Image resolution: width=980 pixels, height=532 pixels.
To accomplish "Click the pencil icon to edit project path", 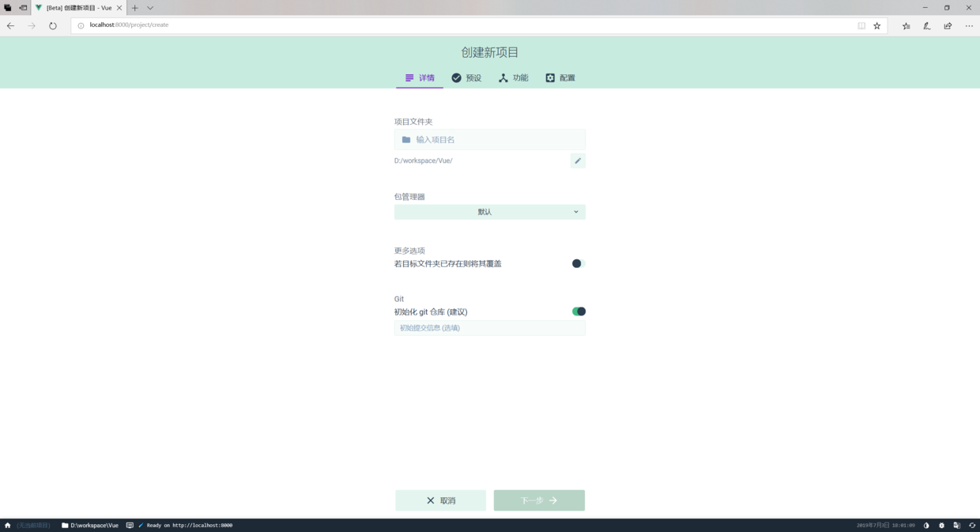I will [x=577, y=160].
